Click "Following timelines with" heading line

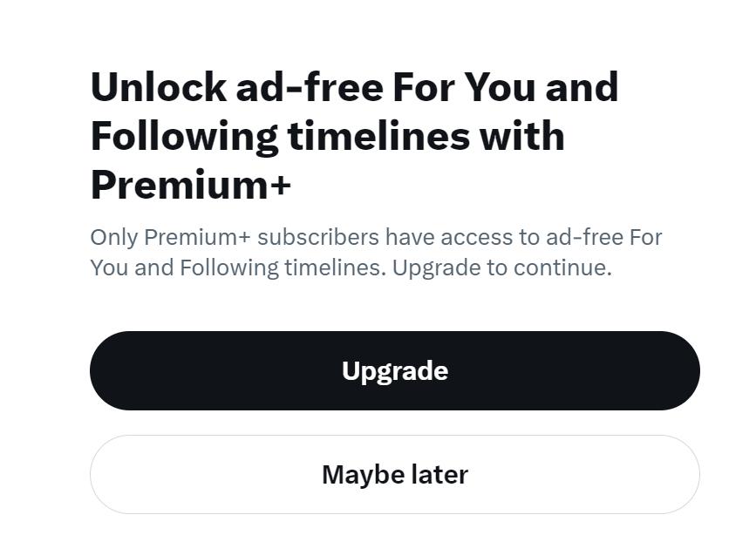pos(327,136)
